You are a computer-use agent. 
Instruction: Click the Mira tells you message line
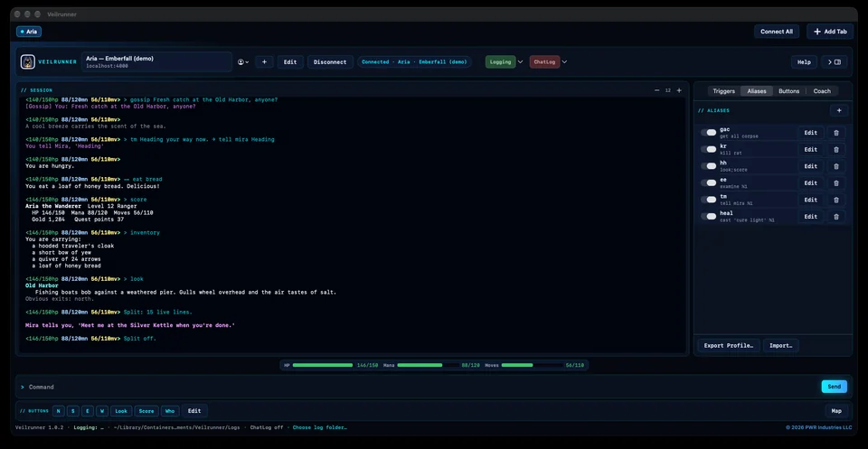pyautogui.click(x=130, y=326)
